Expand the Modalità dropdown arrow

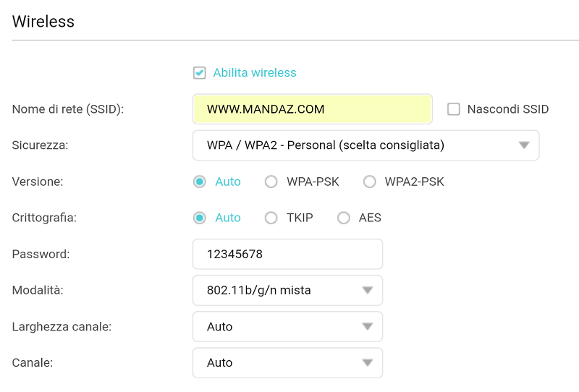368,291
